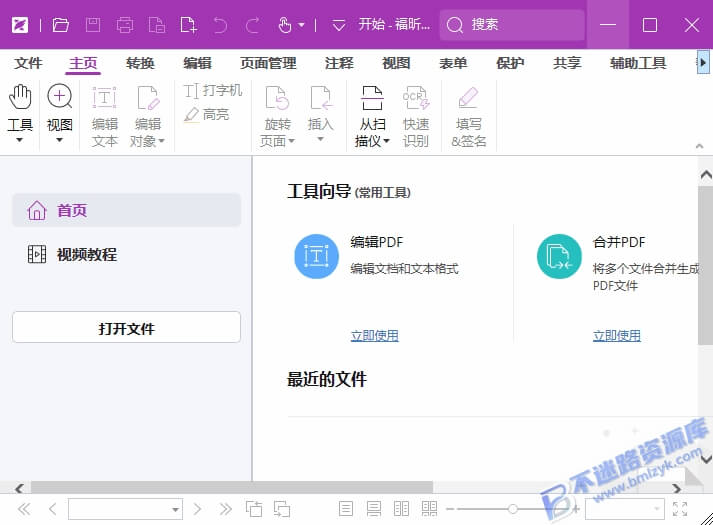The height and width of the screenshot is (525, 713).
Task: Open the 保护 tab
Action: (x=510, y=63)
